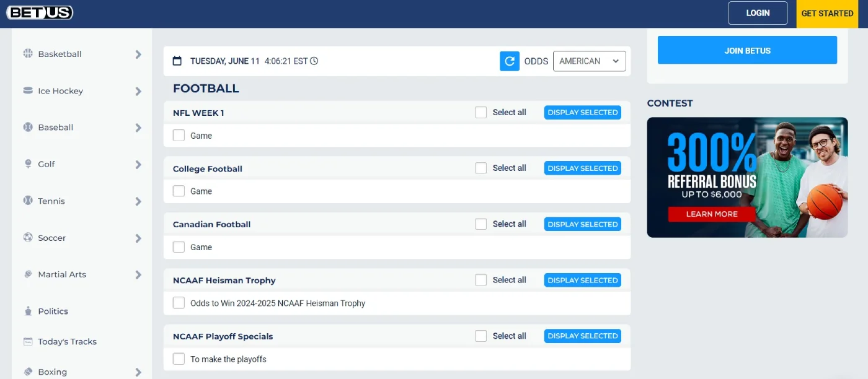Expand the Tennis category arrow
This screenshot has width=868, height=379.
tap(138, 201)
